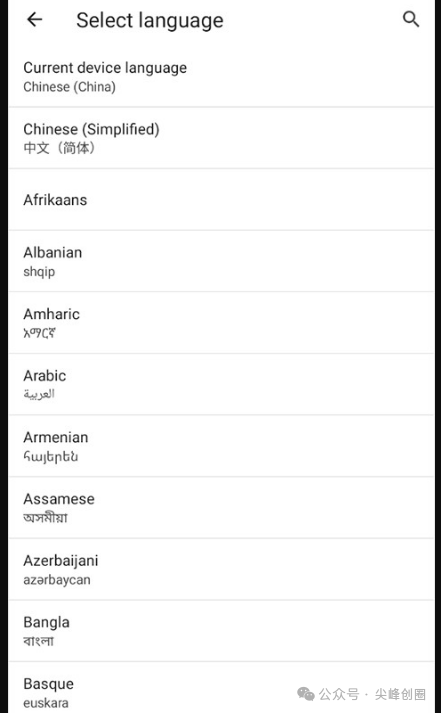Tap the shqip native name text
Screen dimensions: 441x713
pyautogui.click(x=39, y=272)
